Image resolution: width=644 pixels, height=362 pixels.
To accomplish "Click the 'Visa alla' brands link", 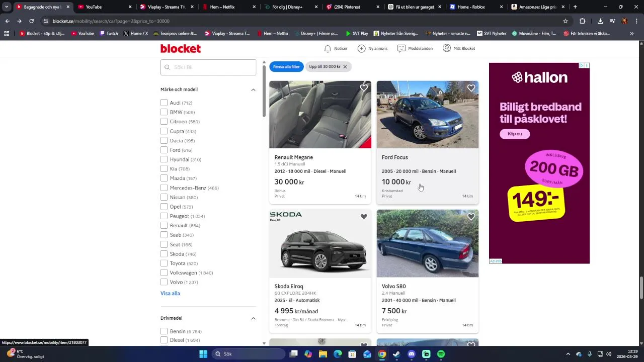I will coord(170,293).
